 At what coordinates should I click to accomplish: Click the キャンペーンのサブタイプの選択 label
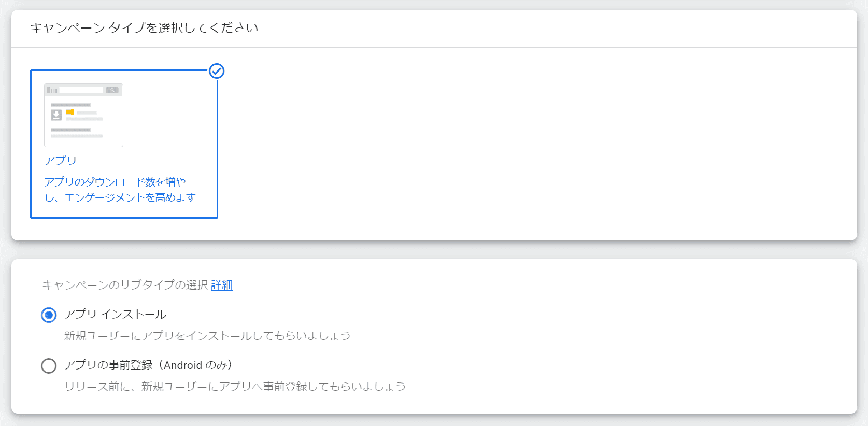pos(125,285)
